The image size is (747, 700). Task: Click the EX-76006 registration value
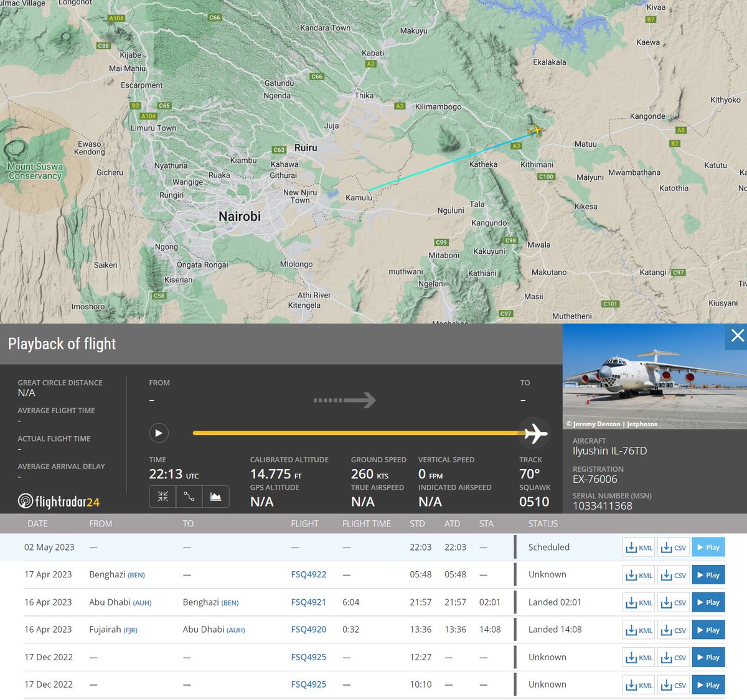coord(595,479)
